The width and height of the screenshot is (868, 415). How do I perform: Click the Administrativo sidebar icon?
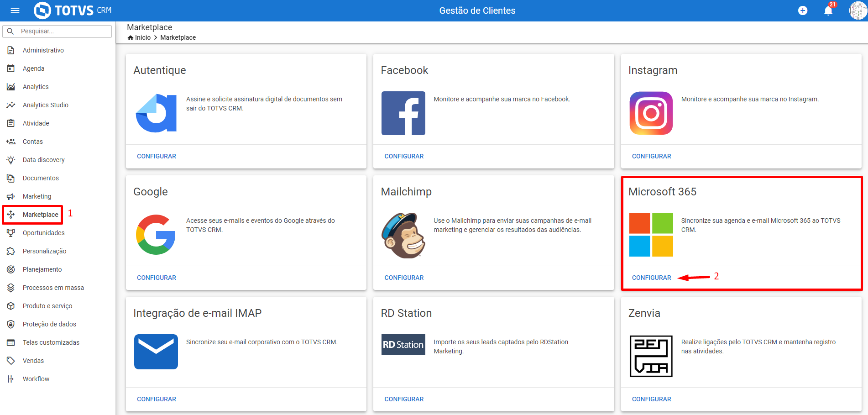coord(11,50)
